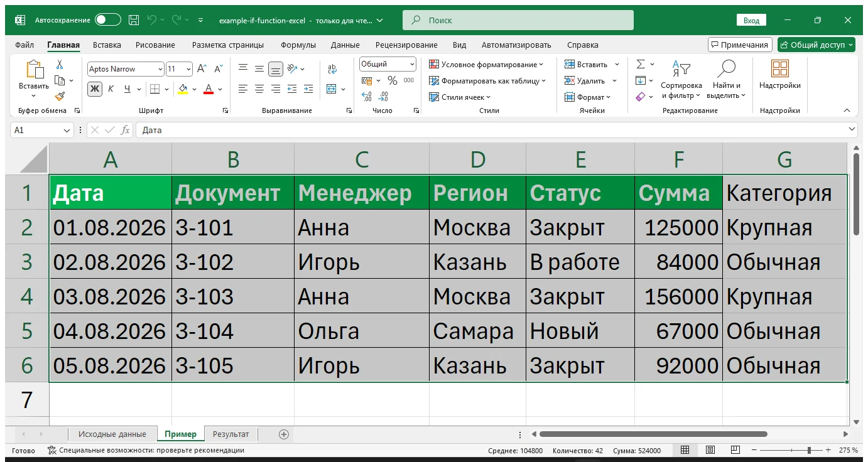Screen dimensions: 868x462
Task: Switch to the Формулы tab
Action: 298,45
